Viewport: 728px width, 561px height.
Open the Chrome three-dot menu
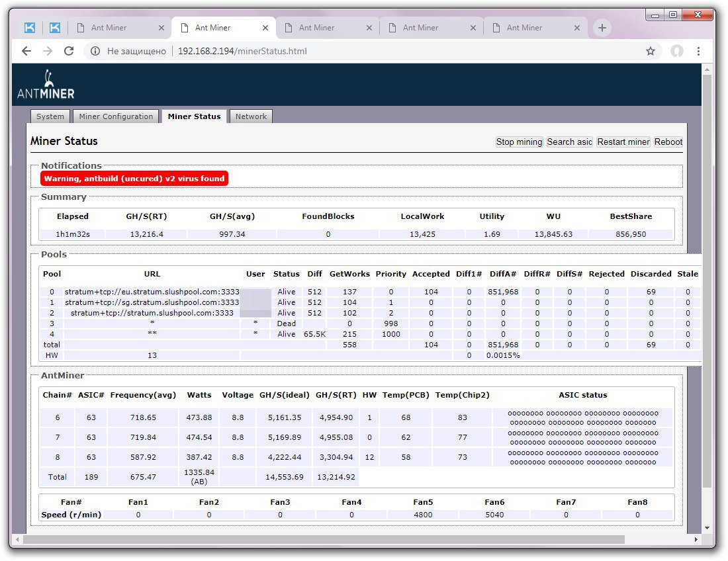click(x=698, y=51)
